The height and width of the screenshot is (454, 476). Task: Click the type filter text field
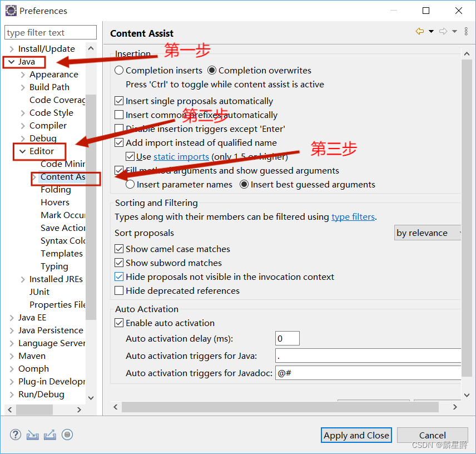[x=51, y=32]
